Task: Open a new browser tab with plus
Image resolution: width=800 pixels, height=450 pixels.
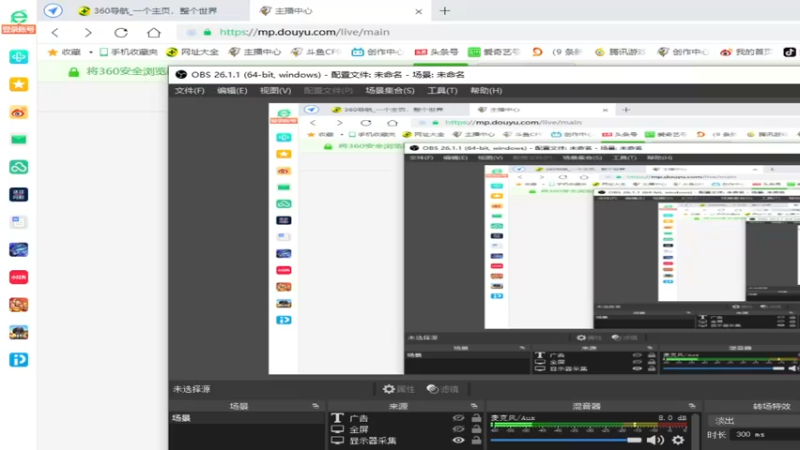Action: point(445,11)
